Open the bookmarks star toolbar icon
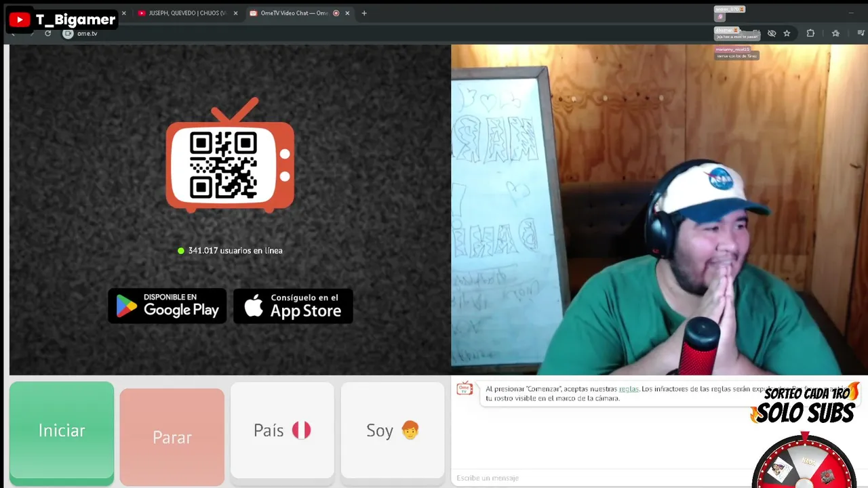868x488 pixels. 835,33
